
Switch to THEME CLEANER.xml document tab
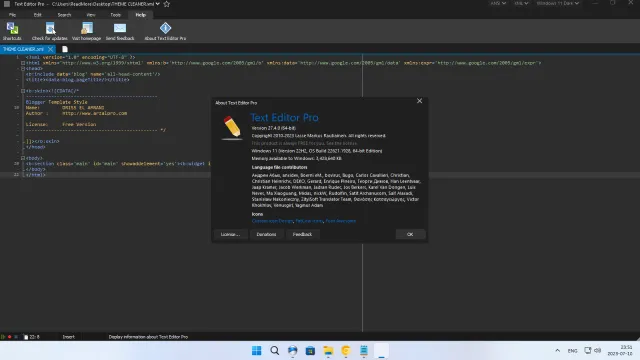[x=23, y=49]
